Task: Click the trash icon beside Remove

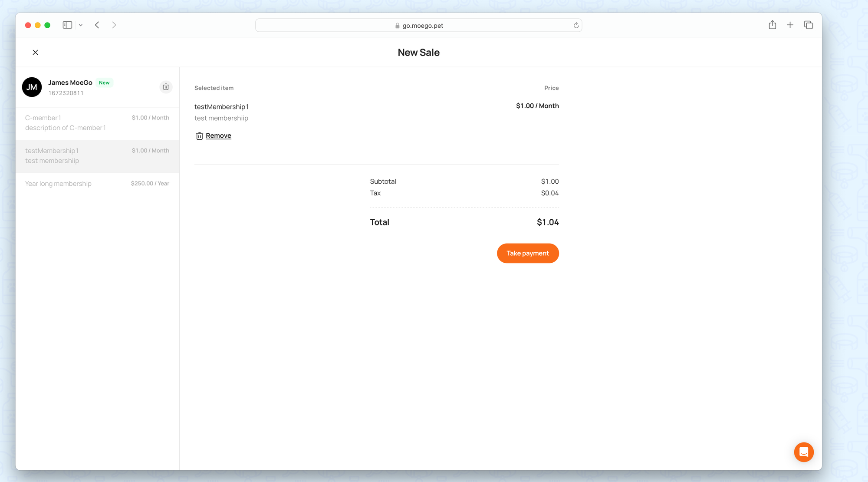Action: coord(199,136)
